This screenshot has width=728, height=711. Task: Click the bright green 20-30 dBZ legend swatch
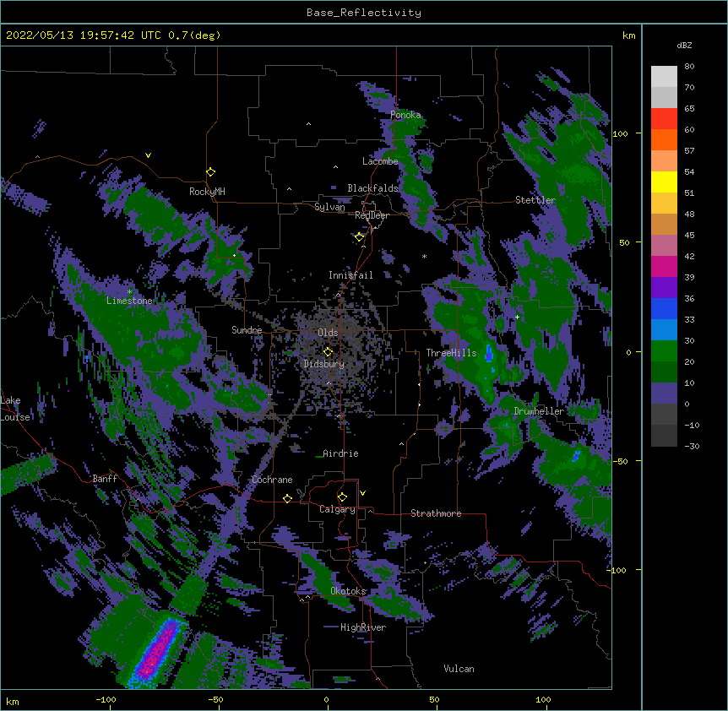tap(664, 351)
